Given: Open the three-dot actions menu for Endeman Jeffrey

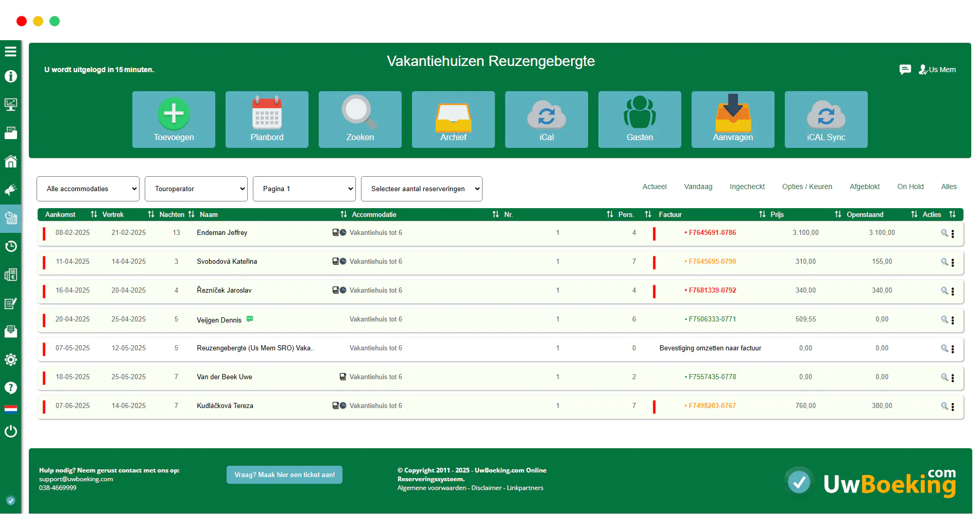Looking at the screenshot, I should click(953, 233).
